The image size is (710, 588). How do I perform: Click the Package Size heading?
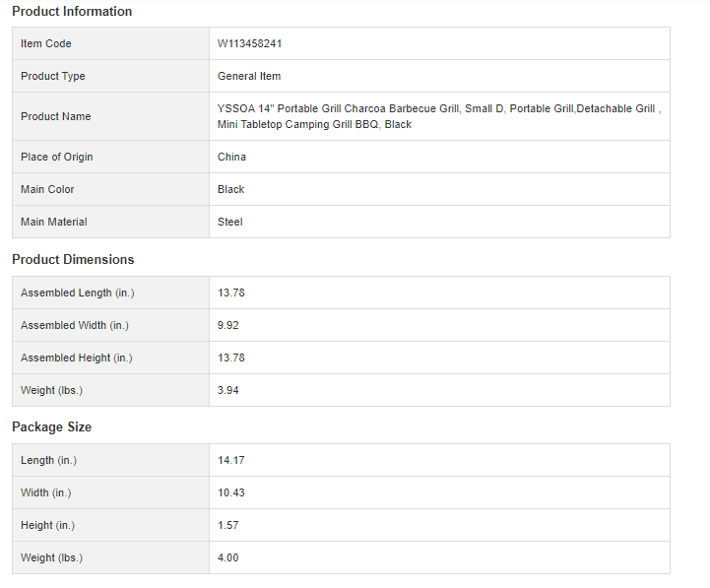pyautogui.click(x=51, y=427)
